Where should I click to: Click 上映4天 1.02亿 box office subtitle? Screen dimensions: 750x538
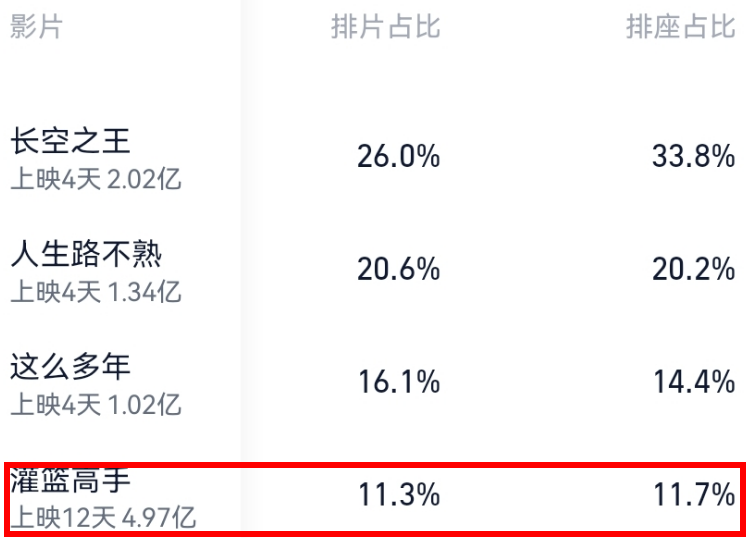click(96, 405)
